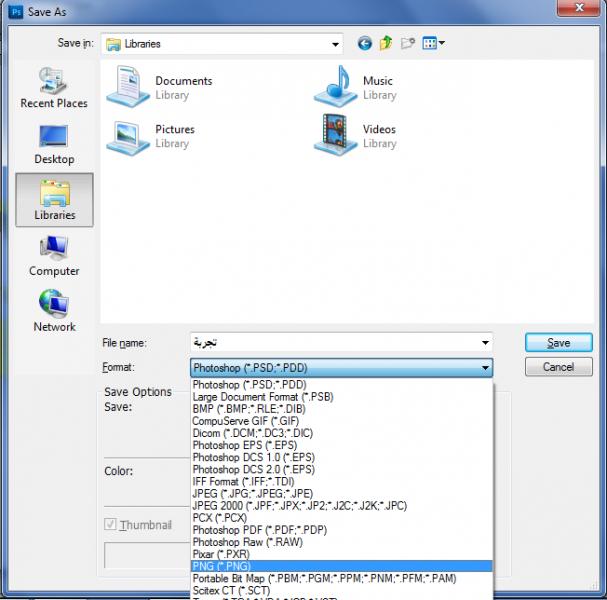Close the Save As dialog

[x=579, y=8]
